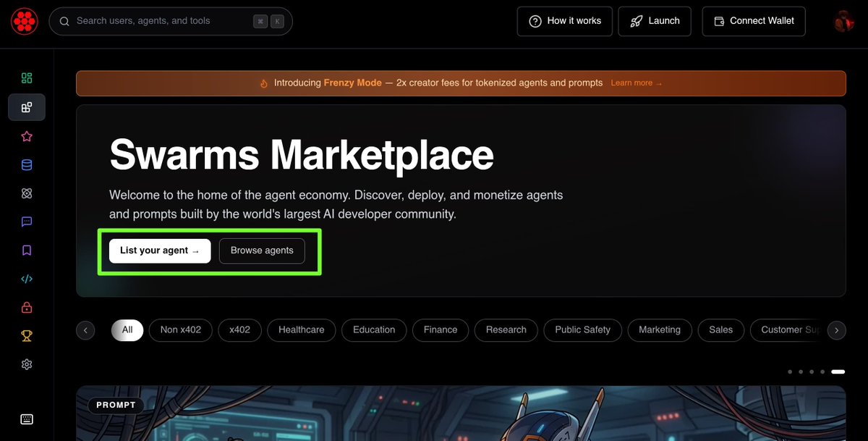Select the Research category filter

tap(506, 330)
